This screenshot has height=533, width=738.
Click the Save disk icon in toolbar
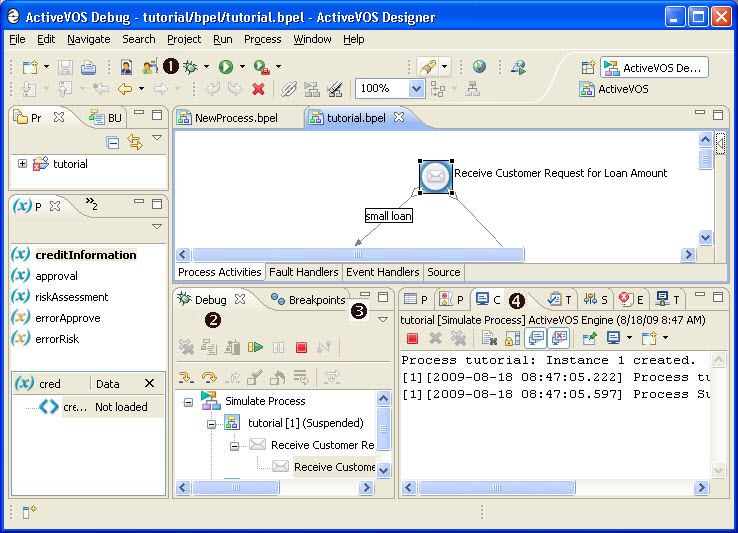click(65, 67)
